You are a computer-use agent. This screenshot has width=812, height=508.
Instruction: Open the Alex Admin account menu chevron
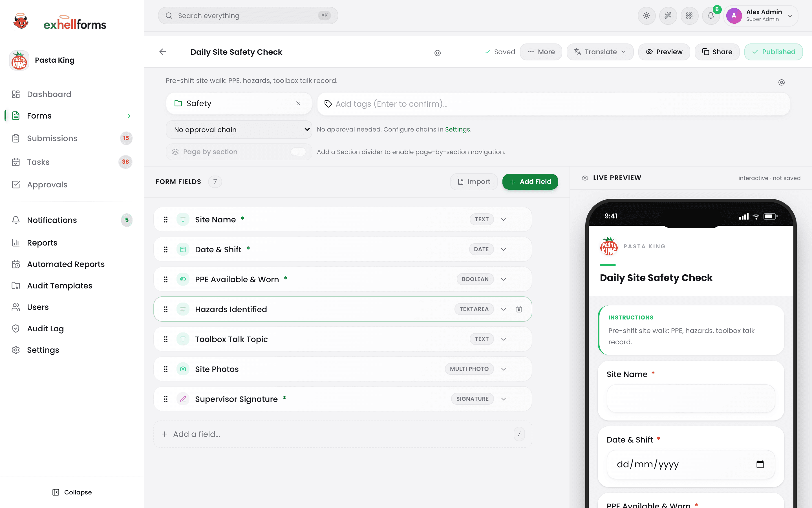tap(790, 16)
